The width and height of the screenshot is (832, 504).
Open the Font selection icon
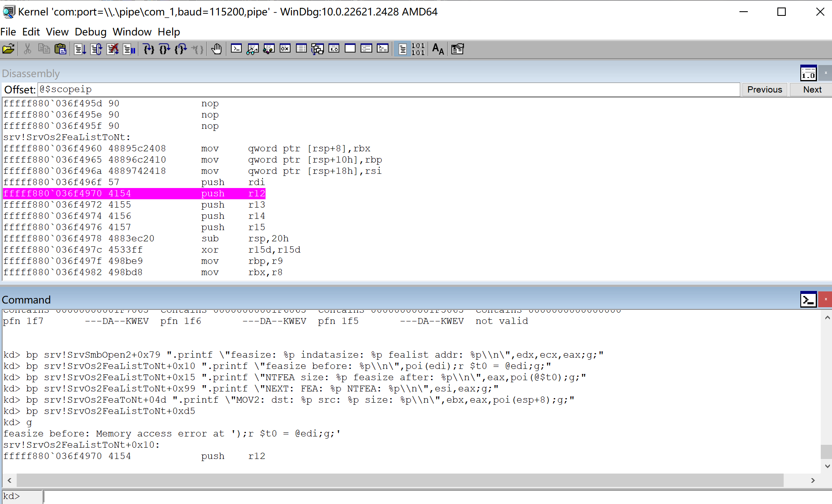438,49
